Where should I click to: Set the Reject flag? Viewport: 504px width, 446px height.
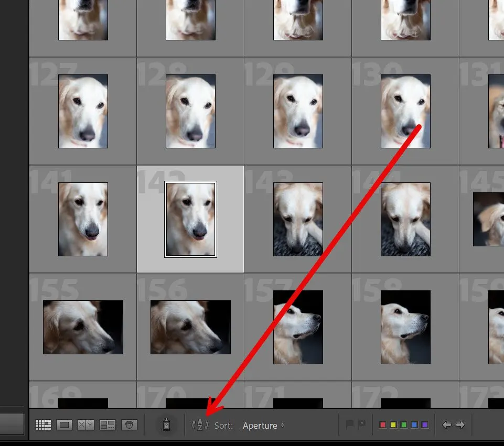(x=362, y=423)
